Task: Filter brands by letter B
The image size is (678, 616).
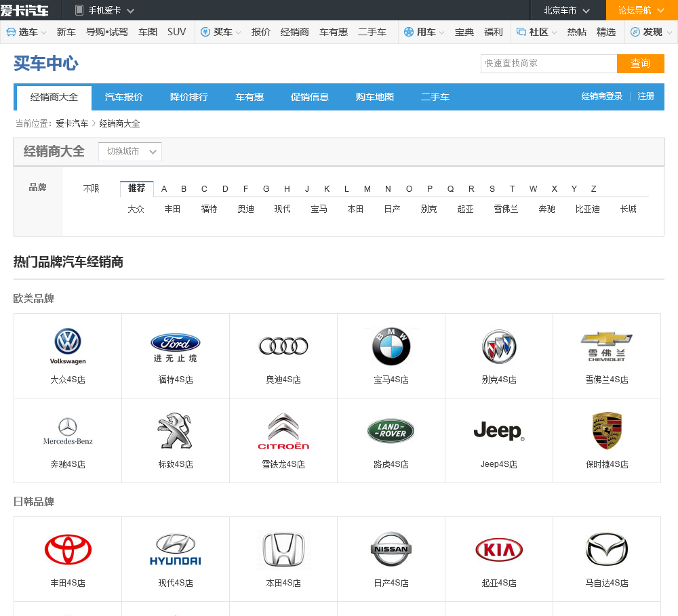Action: 184,189
